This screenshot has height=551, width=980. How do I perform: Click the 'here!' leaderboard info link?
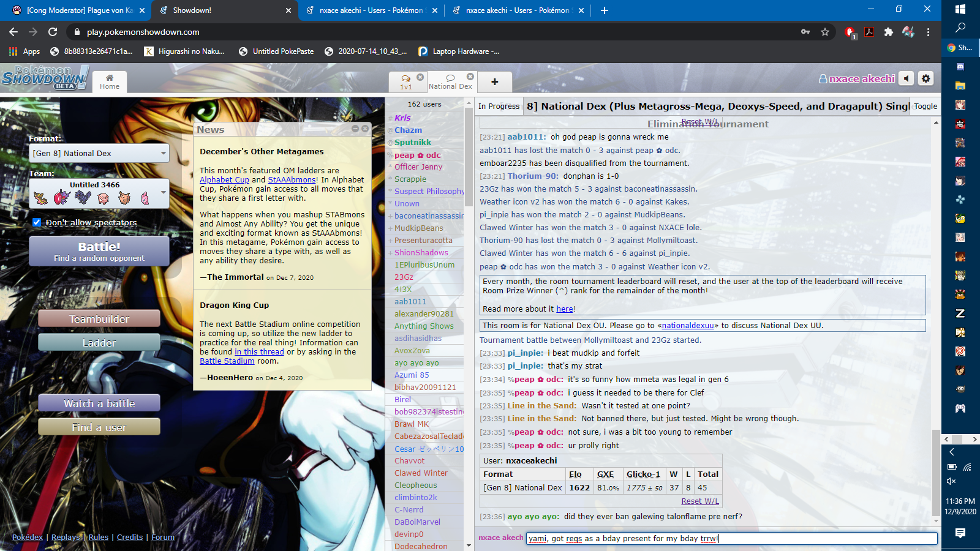(565, 309)
